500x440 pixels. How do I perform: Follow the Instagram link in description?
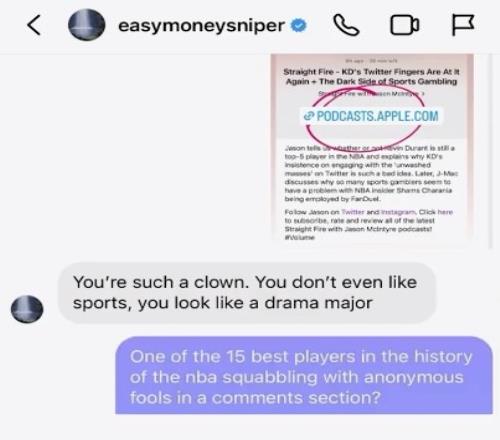(398, 212)
